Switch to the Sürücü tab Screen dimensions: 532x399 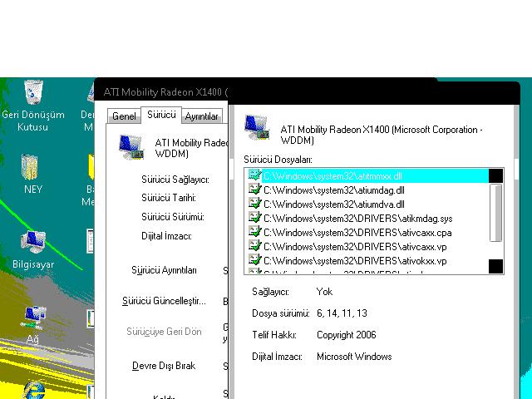[161, 115]
